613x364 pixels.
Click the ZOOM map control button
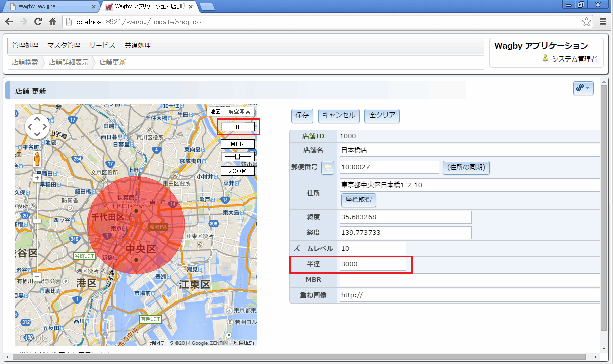coord(237,171)
